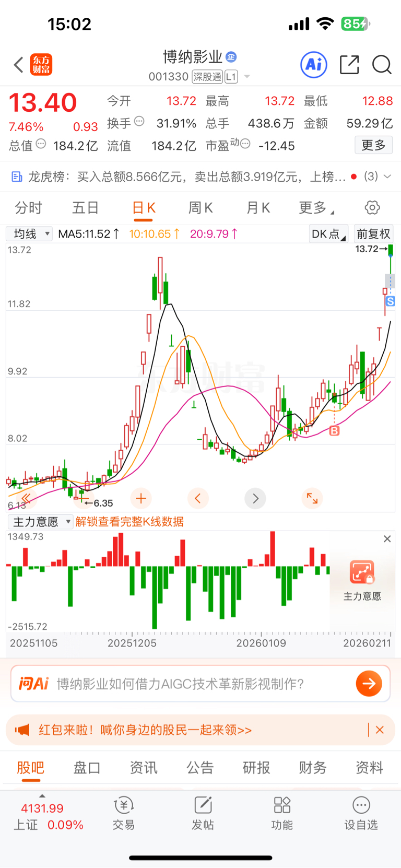Open 财务 tab
Screen dimensions: 401x868
pyautogui.click(x=313, y=768)
